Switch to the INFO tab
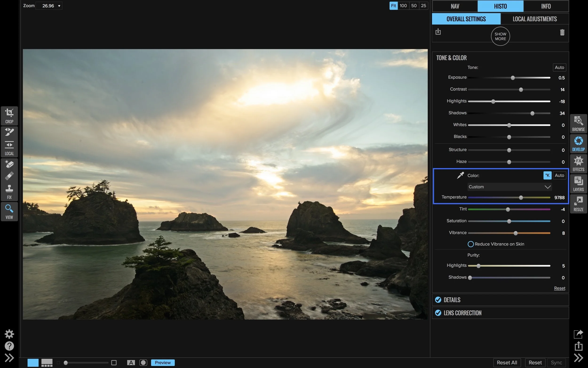Image resolution: width=588 pixels, height=368 pixels. coord(546,6)
